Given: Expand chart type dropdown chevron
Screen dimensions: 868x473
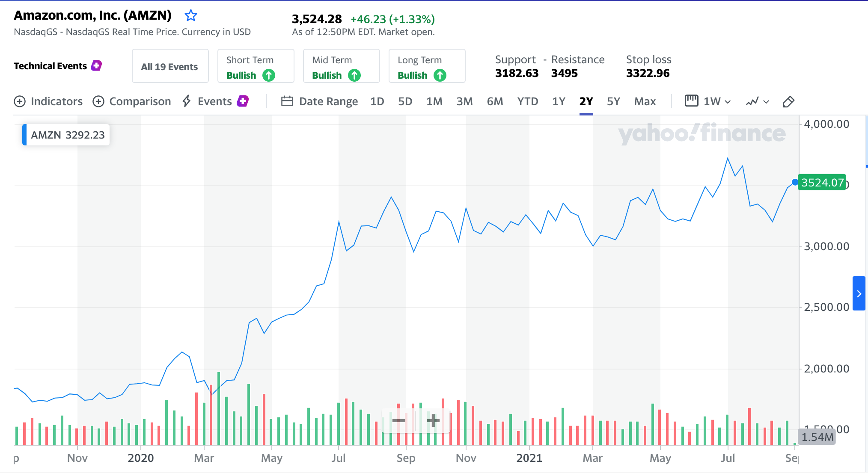Looking at the screenshot, I should (x=767, y=102).
